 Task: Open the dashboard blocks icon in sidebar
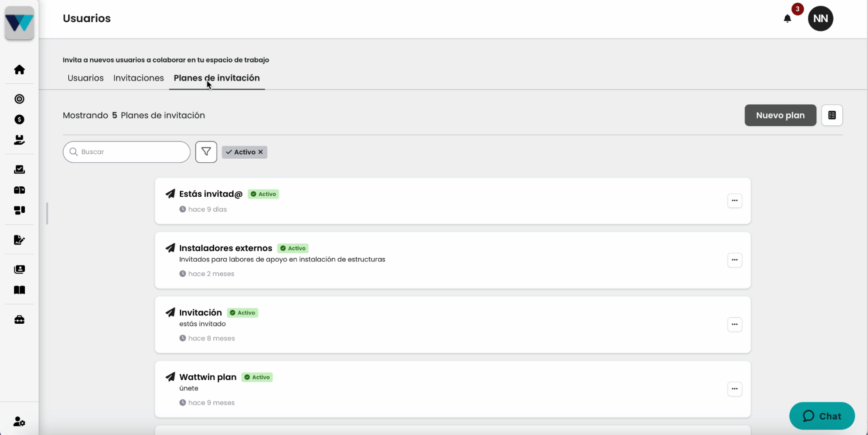point(19,210)
